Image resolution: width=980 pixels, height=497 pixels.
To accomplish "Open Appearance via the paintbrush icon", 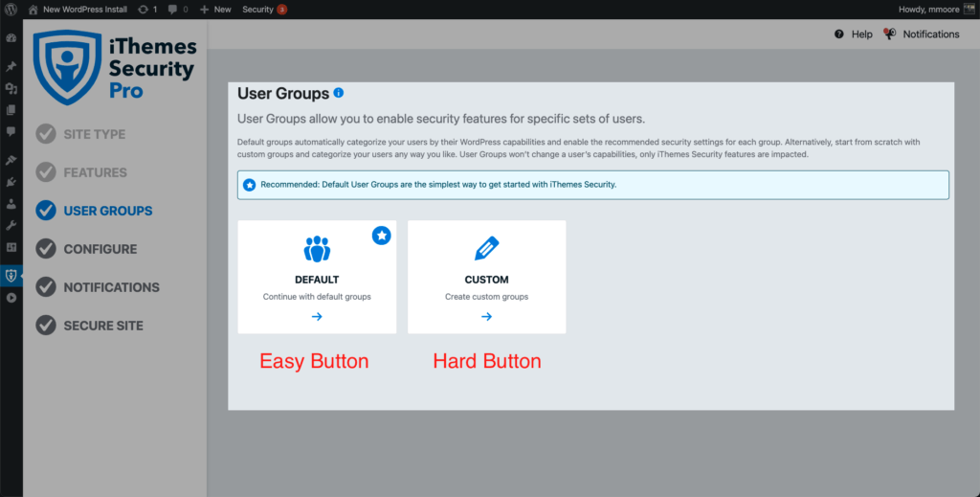I will coord(11,160).
